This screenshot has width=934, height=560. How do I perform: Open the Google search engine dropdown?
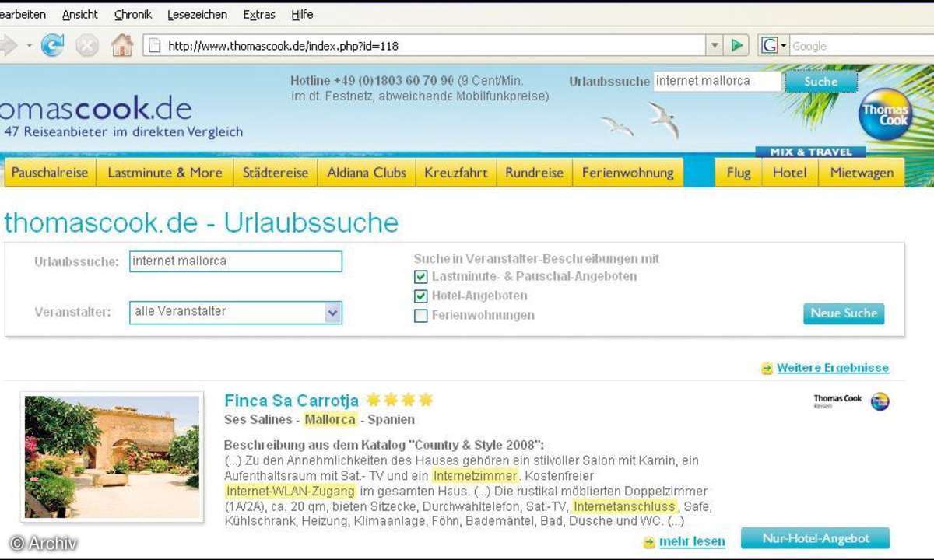pyautogui.click(x=774, y=45)
